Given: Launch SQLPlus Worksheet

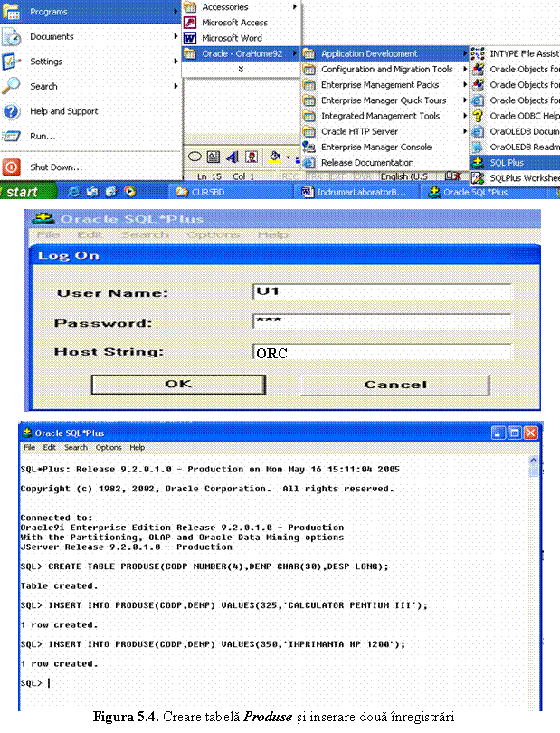Looking at the screenshot, I should 515,177.
